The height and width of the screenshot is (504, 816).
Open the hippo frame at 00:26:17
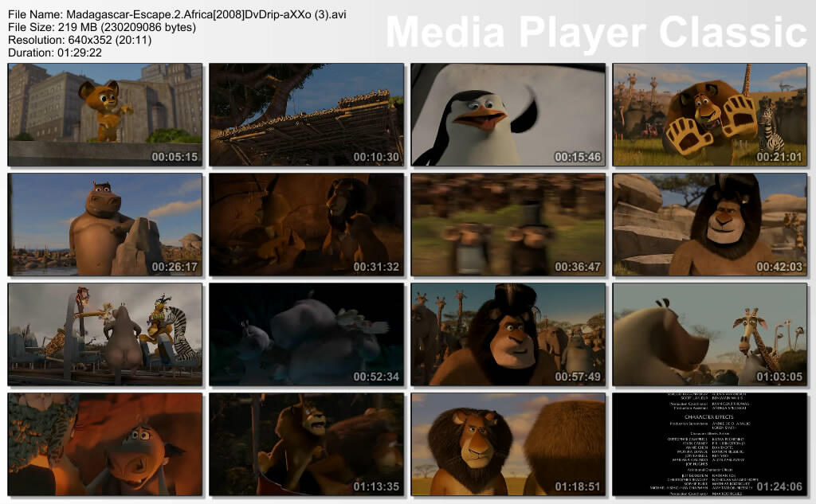pos(105,225)
